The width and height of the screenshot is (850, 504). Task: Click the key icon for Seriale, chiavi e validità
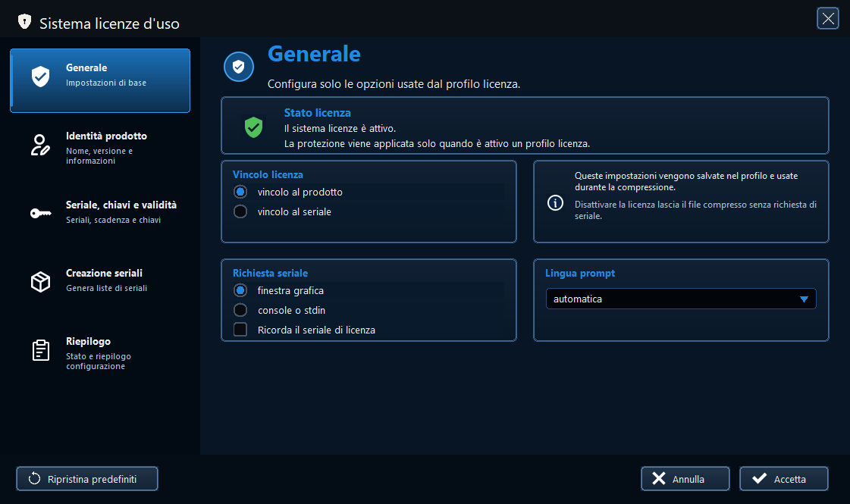coord(41,214)
